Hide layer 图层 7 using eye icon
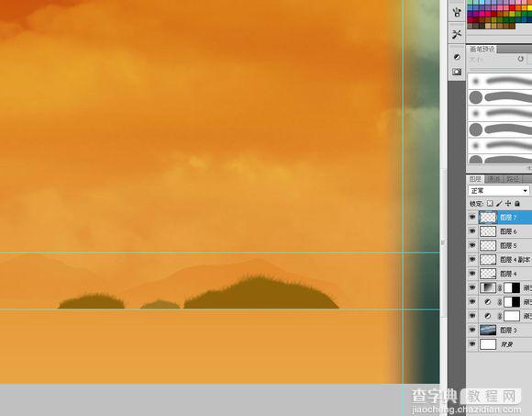 coord(472,217)
